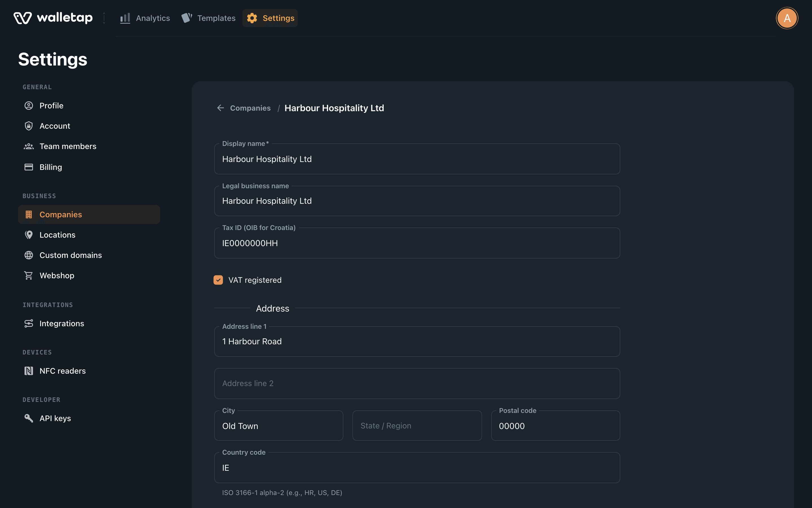Viewport: 812px width, 508px height.
Task: Click the Companies building icon
Action: [x=29, y=214]
